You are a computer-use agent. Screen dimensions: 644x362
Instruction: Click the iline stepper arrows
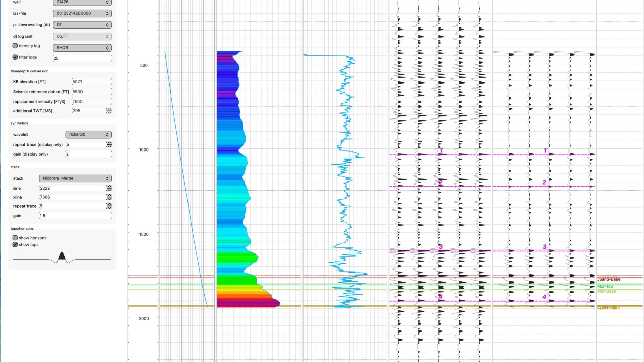[109, 188]
